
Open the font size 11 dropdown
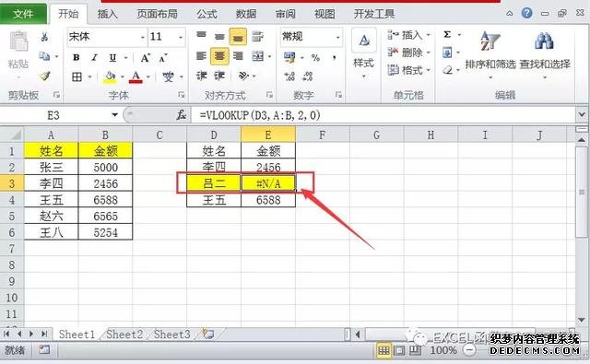181,37
